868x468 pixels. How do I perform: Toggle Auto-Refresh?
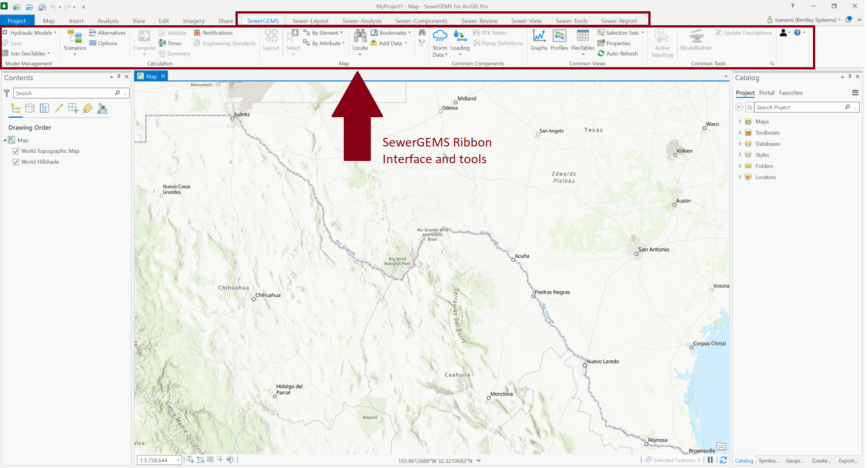618,54
